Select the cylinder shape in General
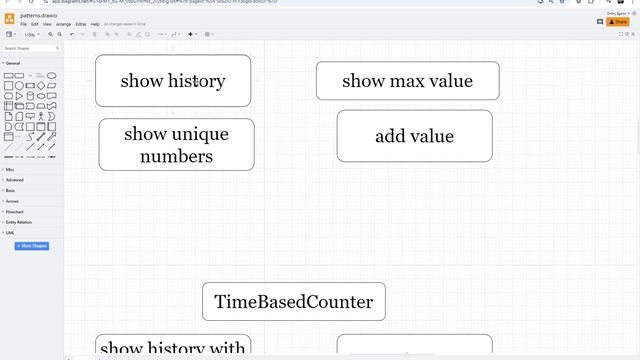Image resolution: width=640 pixels, height=360 pixels. click(30, 96)
